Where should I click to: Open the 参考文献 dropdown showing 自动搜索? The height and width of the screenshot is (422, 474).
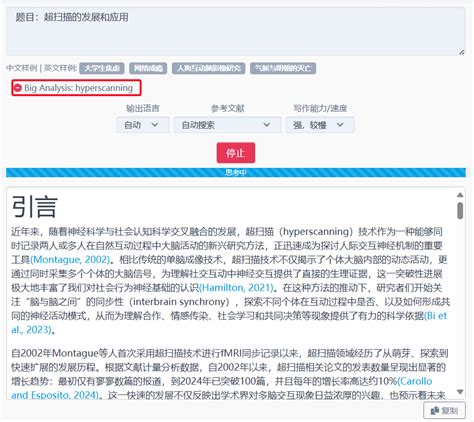(227, 125)
